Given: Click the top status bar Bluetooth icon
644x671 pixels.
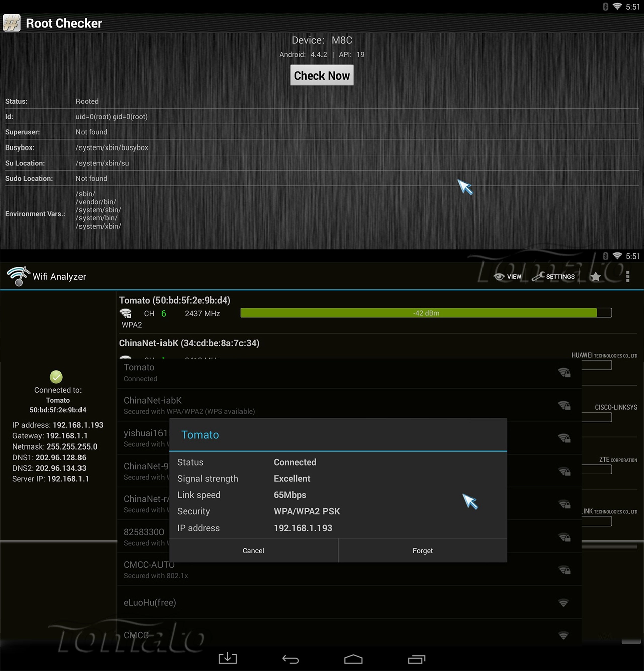Looking at the screenshot, I should point(605,7).
